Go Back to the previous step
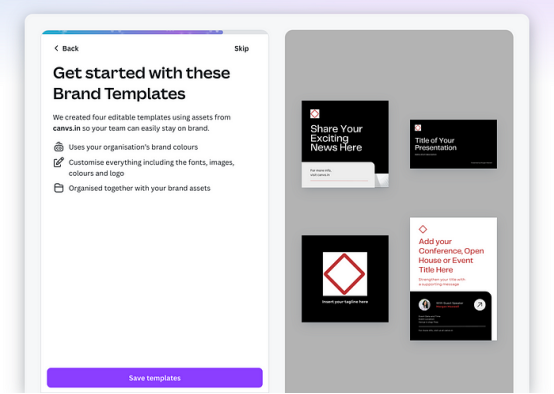Viewport: 554px width, 394px height. tap(66, 48)
